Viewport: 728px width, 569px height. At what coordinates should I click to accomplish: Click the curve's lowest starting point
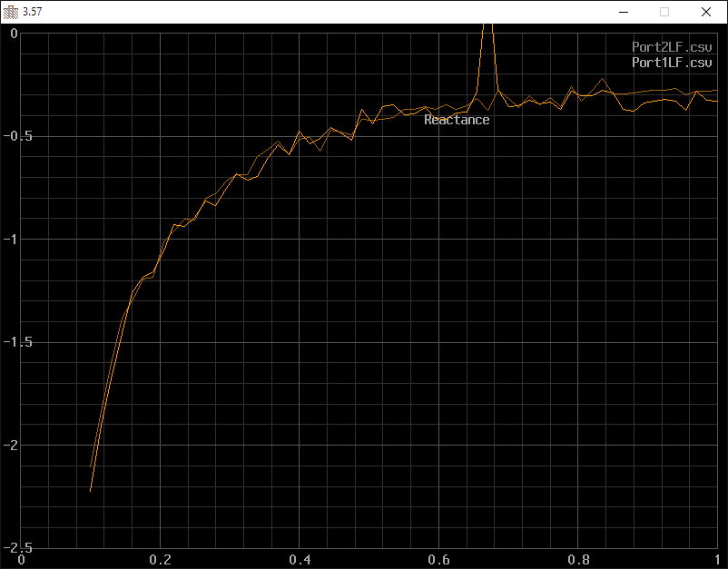pyautogui.click(x=90, y=490)
